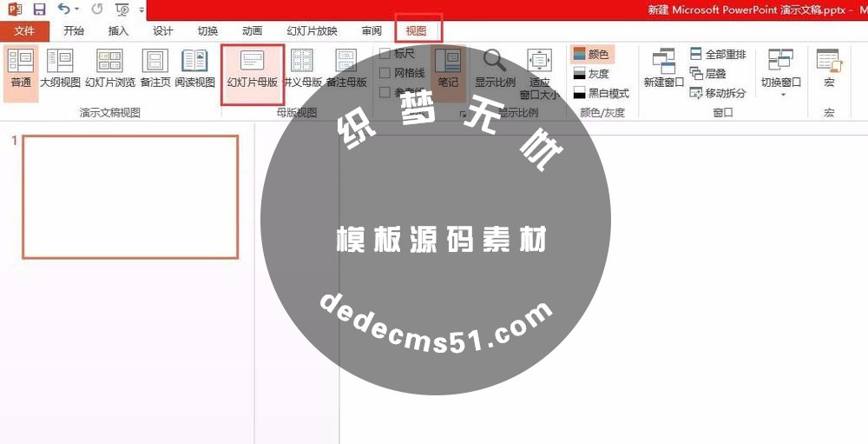Open Customize Quick Access Toolbar dropdown
The width and height of the screenshot is (868, 444).
pyautogui.click(x=141, y=10)
